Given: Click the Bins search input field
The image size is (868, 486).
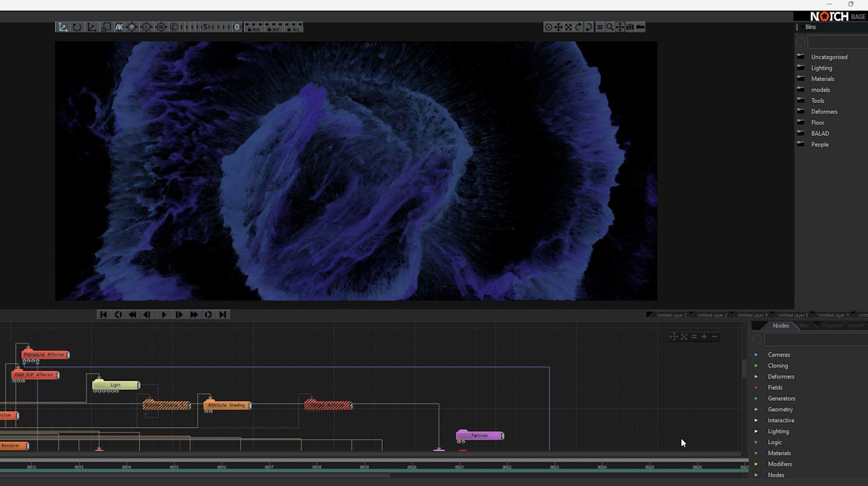Looking at the screenshot, I should (x=837, y=42).
